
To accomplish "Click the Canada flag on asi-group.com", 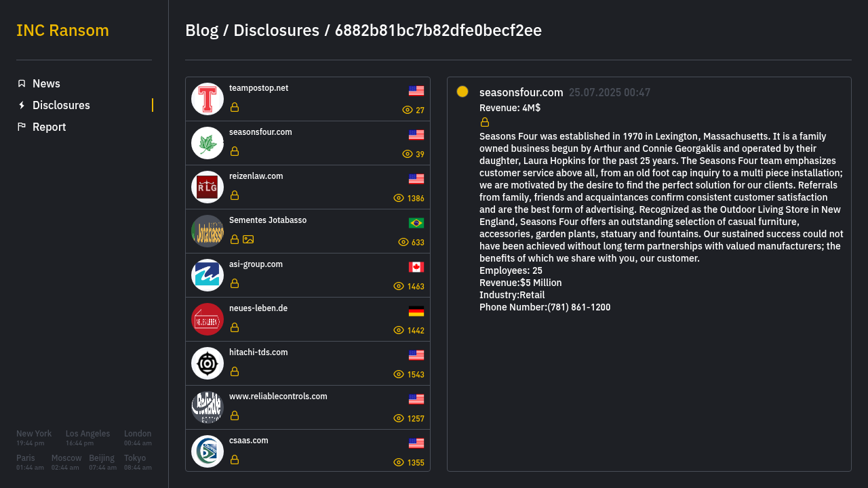I will click(x=416, y=267).
